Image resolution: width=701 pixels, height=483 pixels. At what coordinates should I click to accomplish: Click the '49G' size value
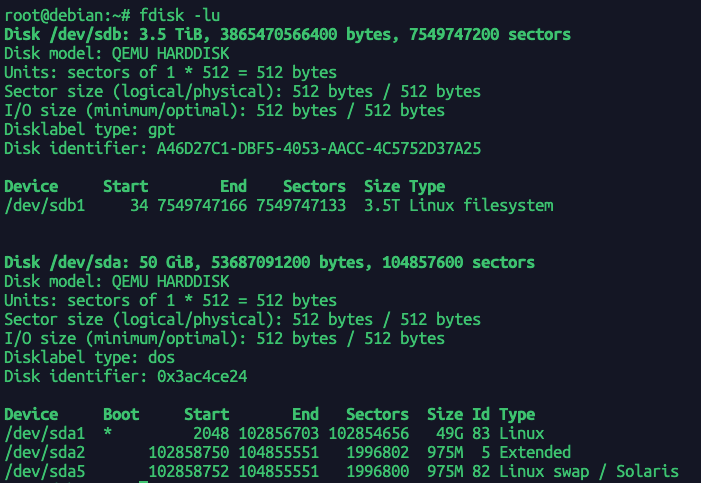pyautogui.click(x=448, y=433)
